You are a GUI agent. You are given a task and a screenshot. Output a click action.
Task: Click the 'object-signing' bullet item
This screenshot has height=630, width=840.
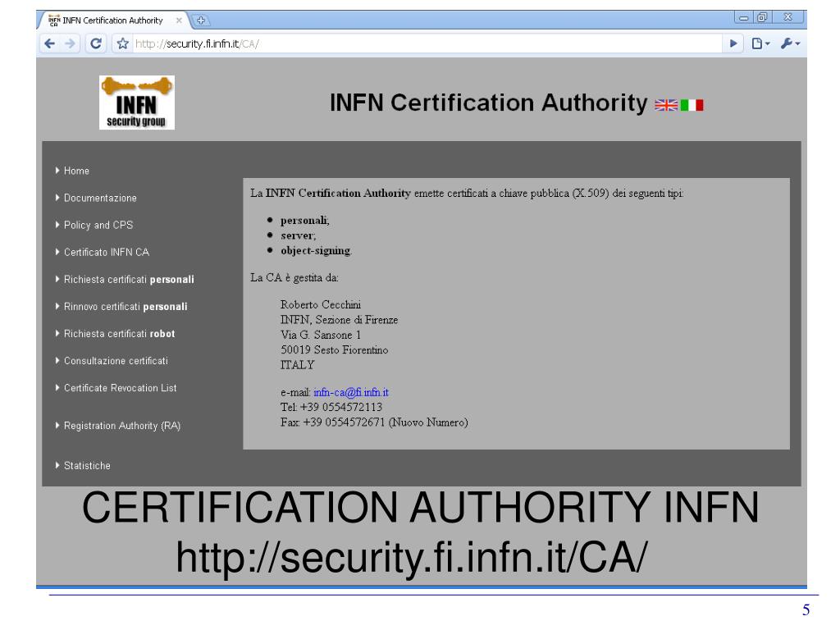coord(316,250)
